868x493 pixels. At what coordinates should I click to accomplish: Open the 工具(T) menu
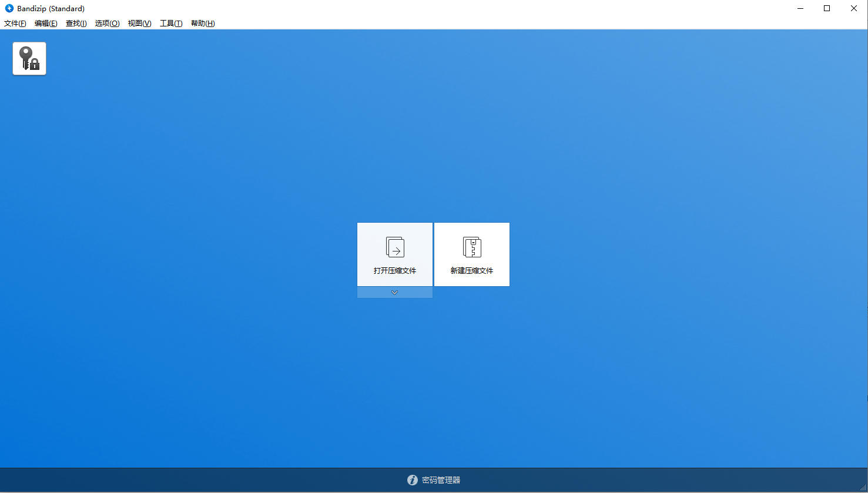click(171, 24)
